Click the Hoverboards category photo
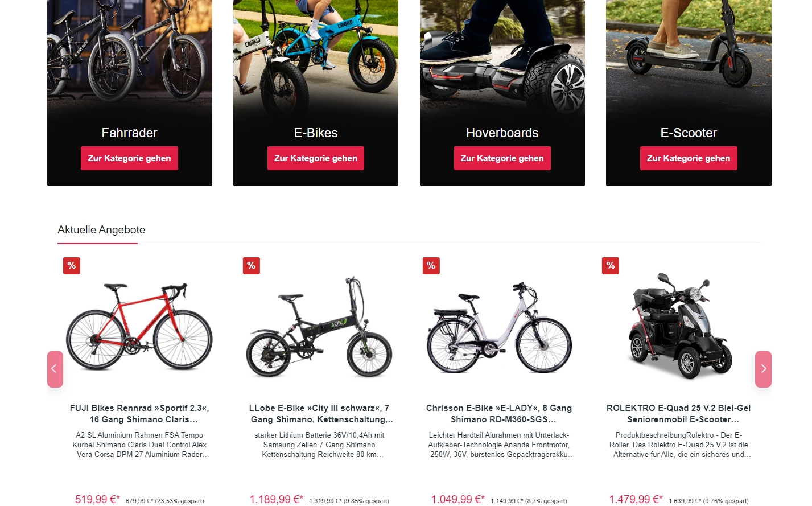Screen dimensions: 812x506 [x=502, y=57]
